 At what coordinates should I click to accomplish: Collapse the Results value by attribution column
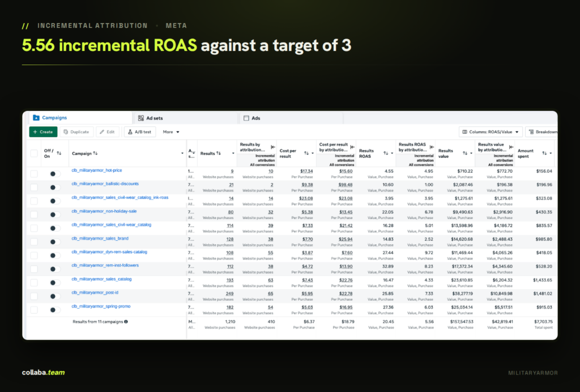[511, 147]
